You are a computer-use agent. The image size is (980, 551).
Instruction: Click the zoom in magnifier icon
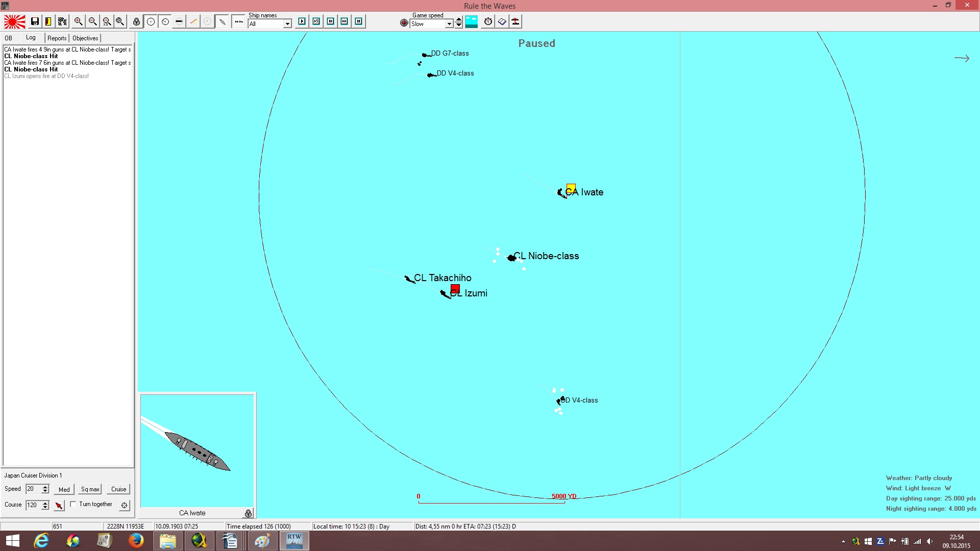(78, 21)
